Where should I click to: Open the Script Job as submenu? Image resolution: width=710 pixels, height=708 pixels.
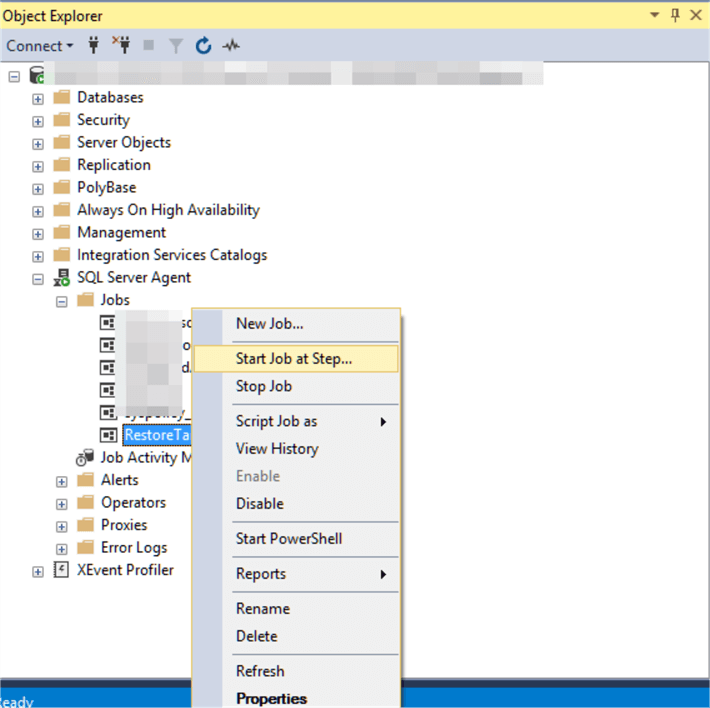click(296, 421)
